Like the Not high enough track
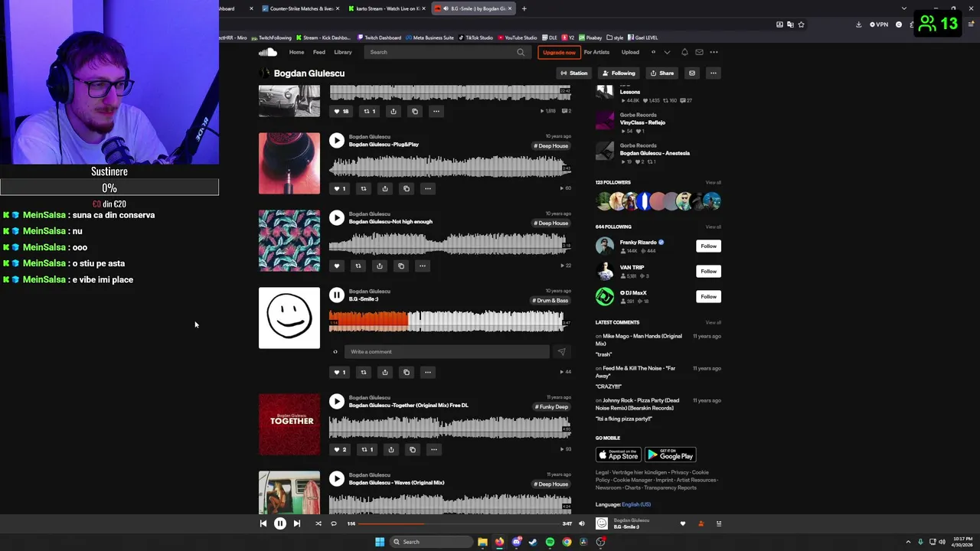This screenshot has height=551, width=980. click(x=337, y=266)
